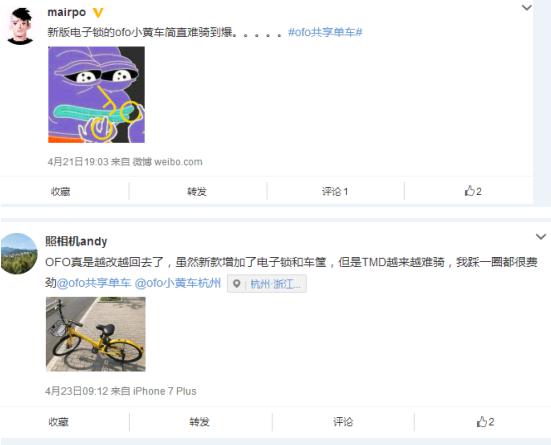Open the @ofo共享单车 mention link
The height and width of the screenshot is (445, 551).
[x=94, y=283]
